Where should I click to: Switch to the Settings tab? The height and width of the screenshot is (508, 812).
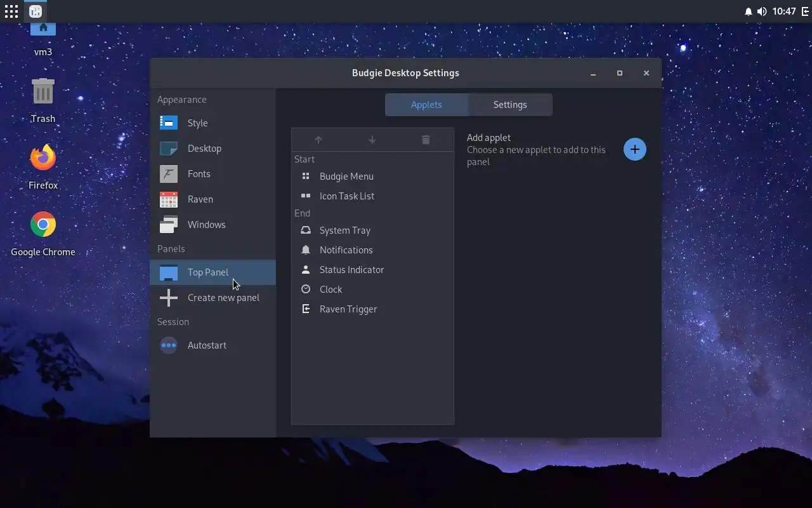(x=510, y=105)
